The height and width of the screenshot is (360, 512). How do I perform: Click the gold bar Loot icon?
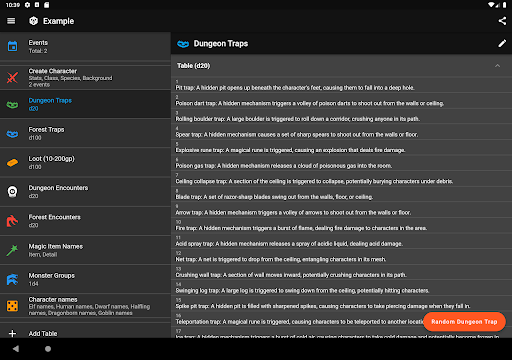point(12,163)
